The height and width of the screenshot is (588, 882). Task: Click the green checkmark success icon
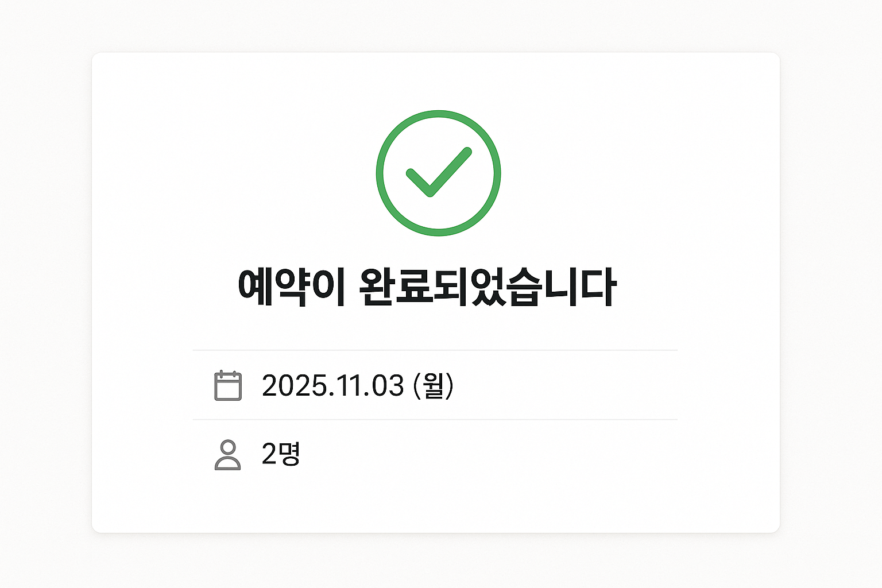coord(439,171)
